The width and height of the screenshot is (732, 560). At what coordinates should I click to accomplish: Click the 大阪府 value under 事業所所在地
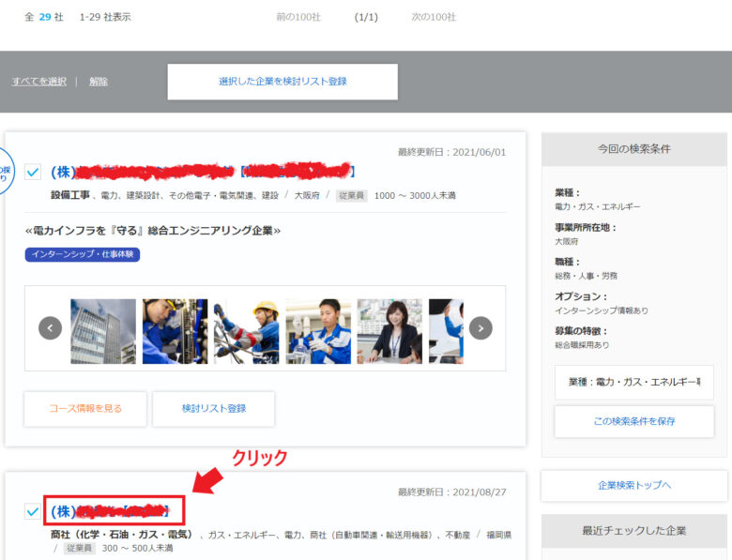566,241
